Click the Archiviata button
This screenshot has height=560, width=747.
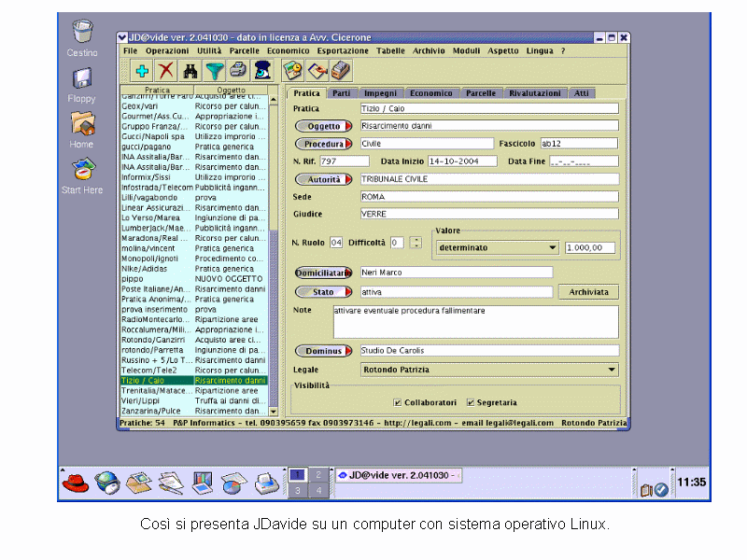[588, 292]
